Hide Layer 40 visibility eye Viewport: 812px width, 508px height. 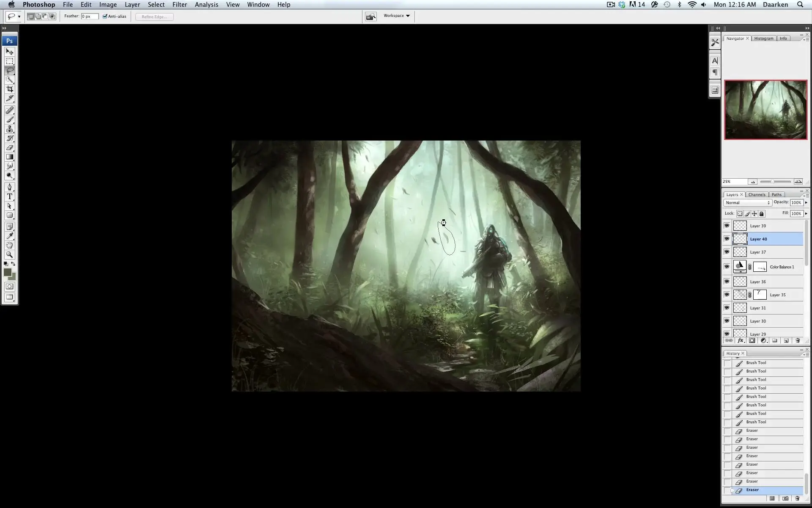pos(727,239)
